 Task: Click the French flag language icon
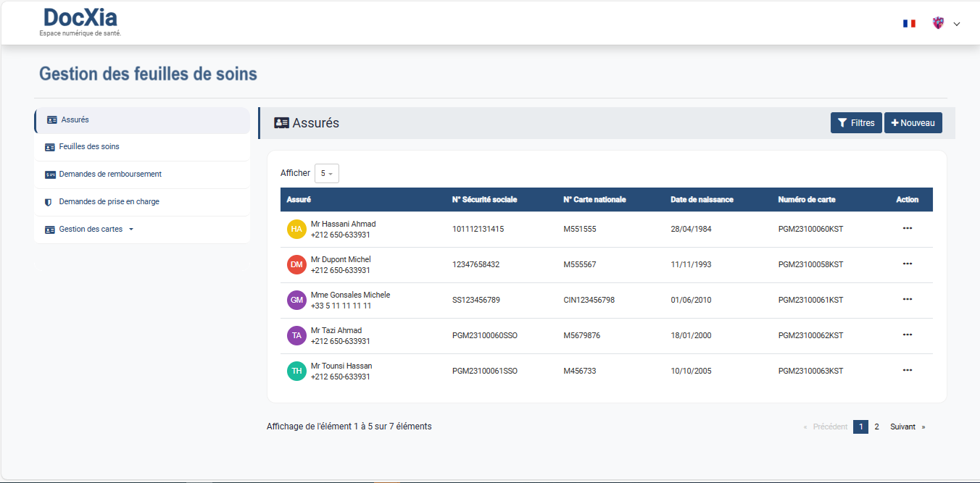click(909, 24)
